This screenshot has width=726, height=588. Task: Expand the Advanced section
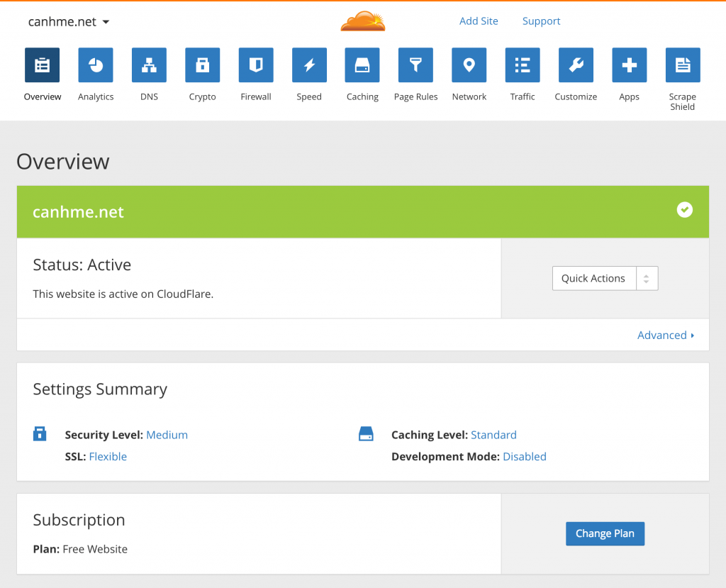click(666, 335)
